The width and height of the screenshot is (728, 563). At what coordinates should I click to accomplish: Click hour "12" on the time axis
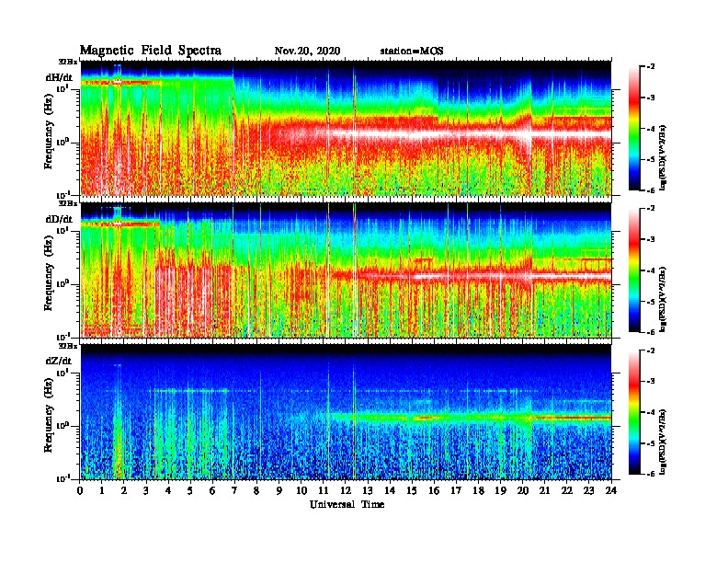pyautogui.click(x=346, y=490)
